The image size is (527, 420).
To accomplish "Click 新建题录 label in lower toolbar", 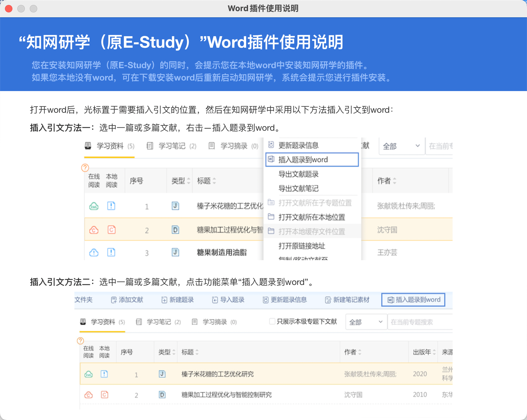I will click(x=181, y=300).
